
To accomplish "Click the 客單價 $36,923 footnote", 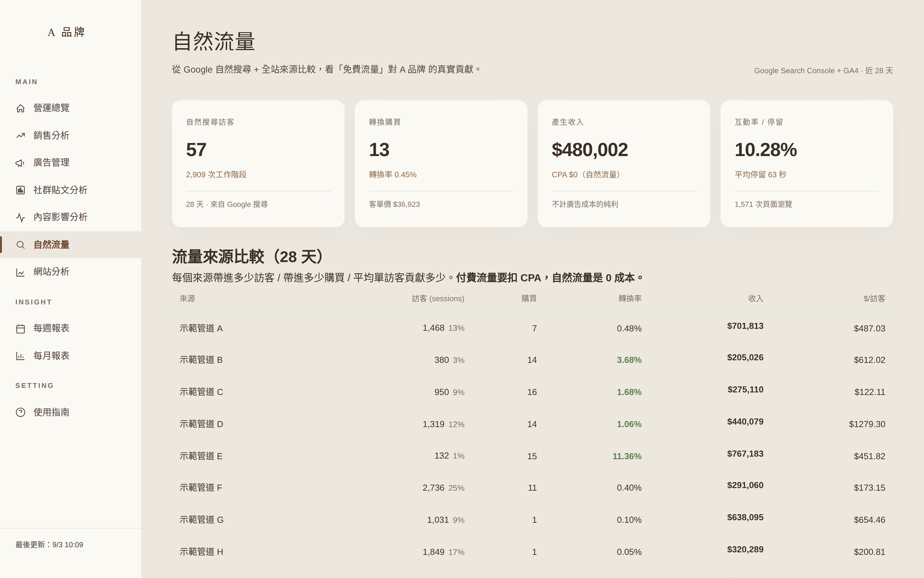I will [x=394, y=204].
